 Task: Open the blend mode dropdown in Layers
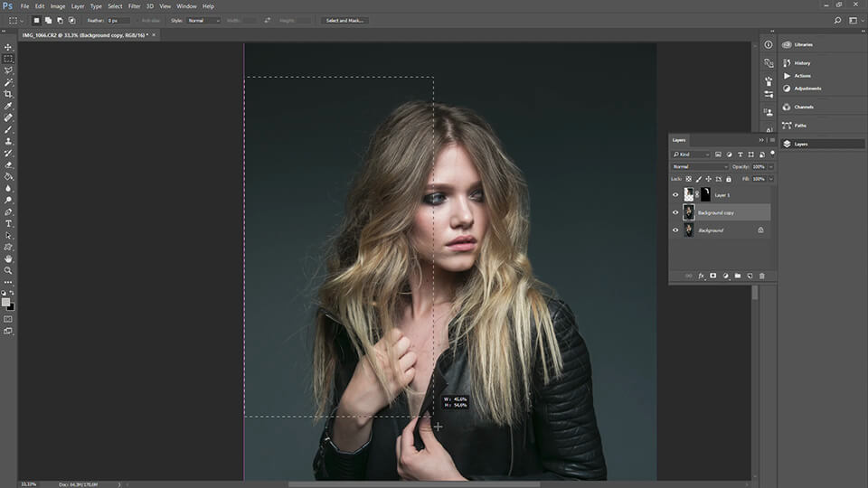coord(700,166)
